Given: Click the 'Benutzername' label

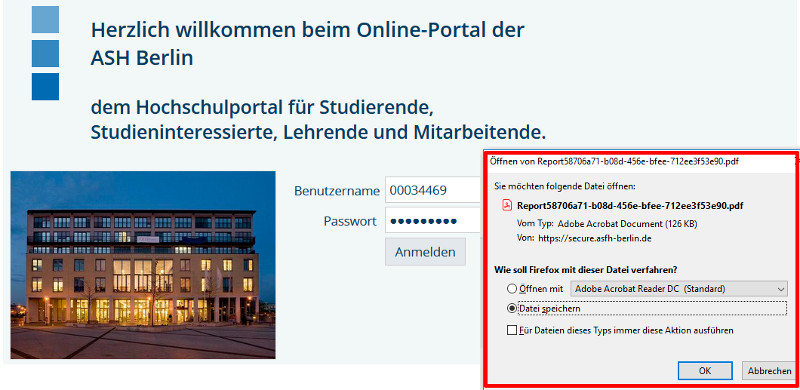Looking at the screenshot, I should 337,191.
